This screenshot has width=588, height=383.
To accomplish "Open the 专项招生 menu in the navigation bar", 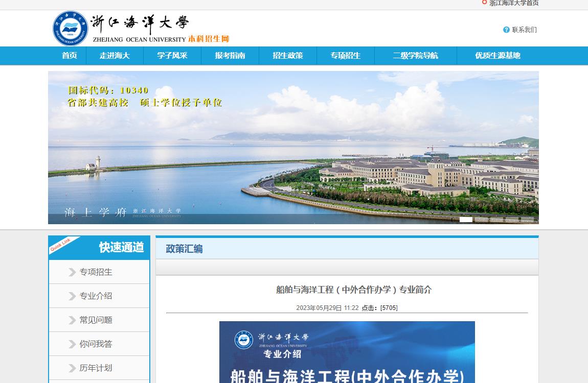I will pyautogui.click(x=346, y=56).
